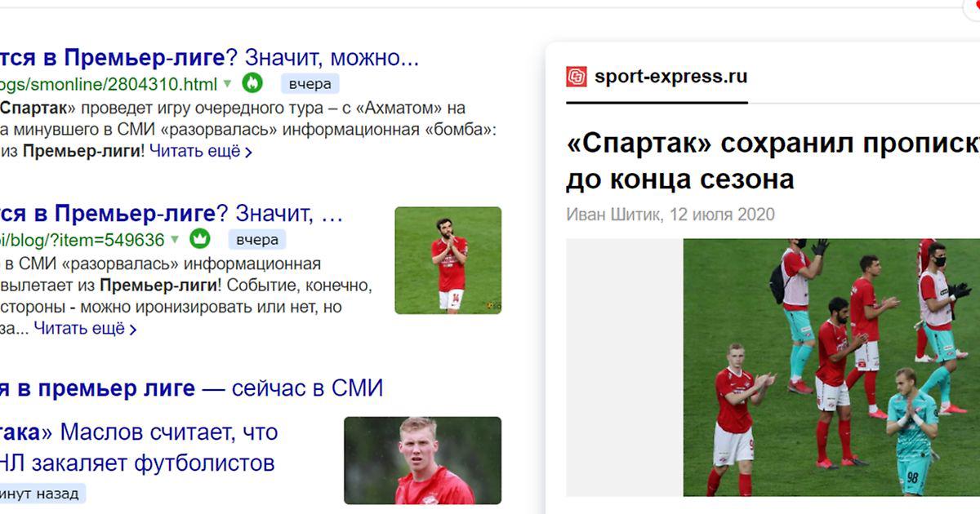Click the large Spartak team photo in article
The height and width of the screenshot is (514, 980).
[831, 367]
